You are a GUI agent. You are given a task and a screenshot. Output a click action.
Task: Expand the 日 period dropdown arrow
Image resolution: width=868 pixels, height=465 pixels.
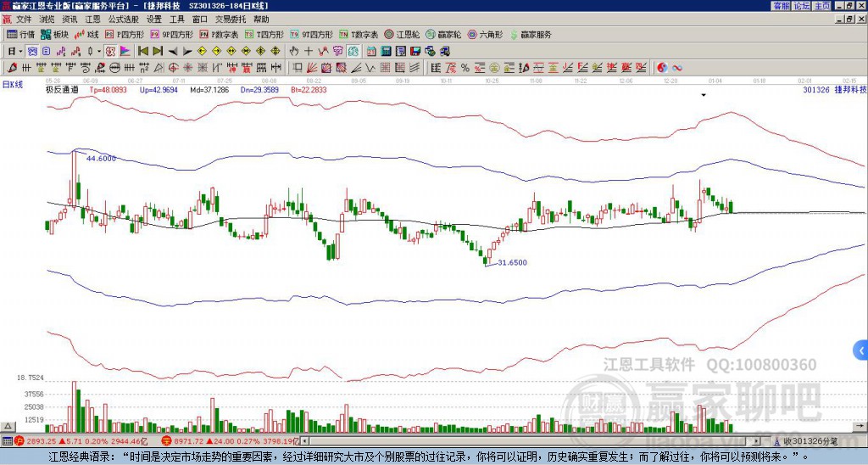[x=20, y=52]
